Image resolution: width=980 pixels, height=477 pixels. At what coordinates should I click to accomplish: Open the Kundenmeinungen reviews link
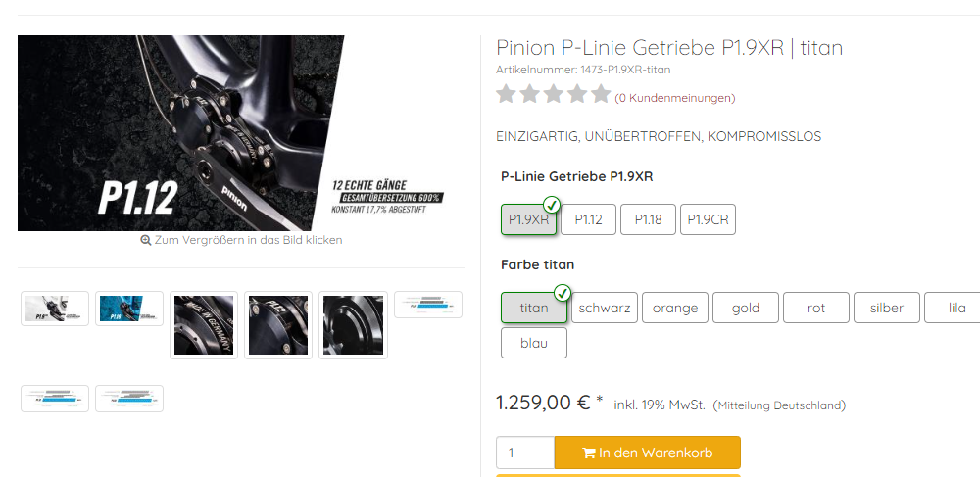tap(675, 98)
